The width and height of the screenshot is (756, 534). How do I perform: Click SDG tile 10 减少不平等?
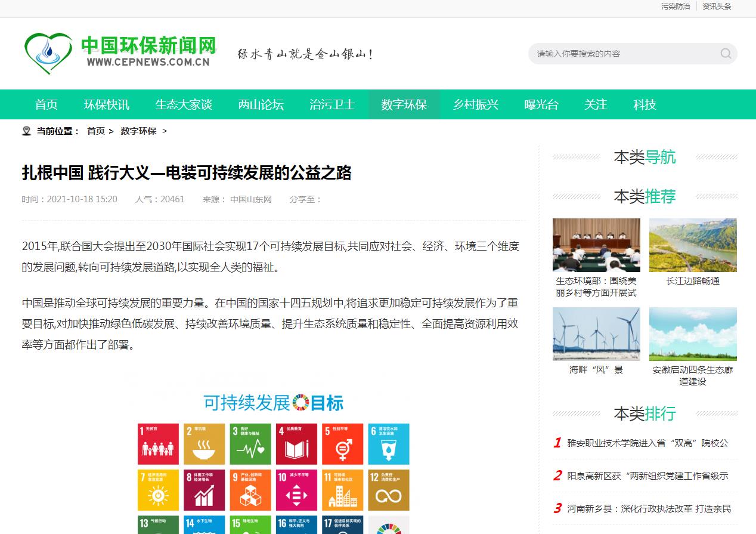coord(296,490)
